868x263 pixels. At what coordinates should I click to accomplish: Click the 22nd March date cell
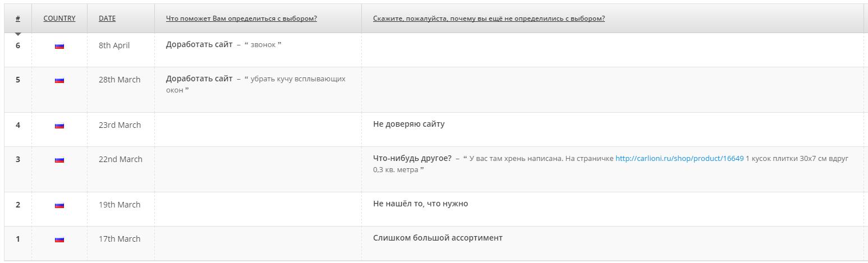[x=121, y=159]
